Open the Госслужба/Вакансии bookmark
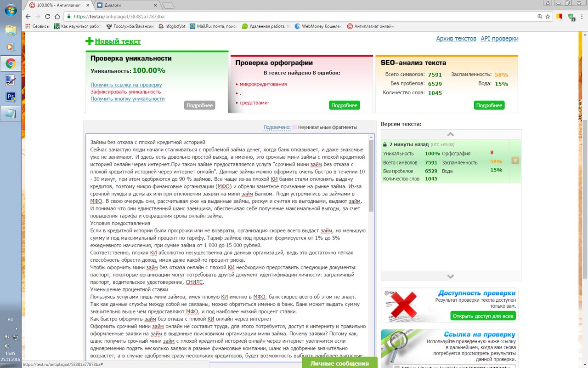588x368 pixels. (130, 26)
